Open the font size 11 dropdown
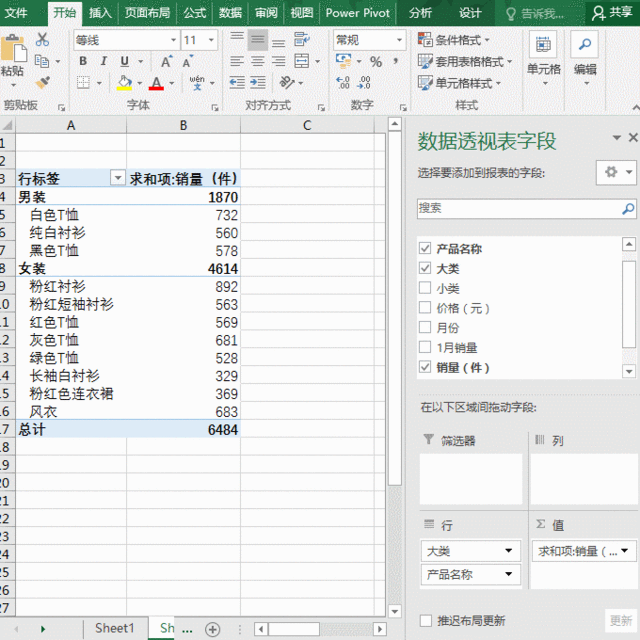The image size is (640, 640). click(x=211, y=40)
